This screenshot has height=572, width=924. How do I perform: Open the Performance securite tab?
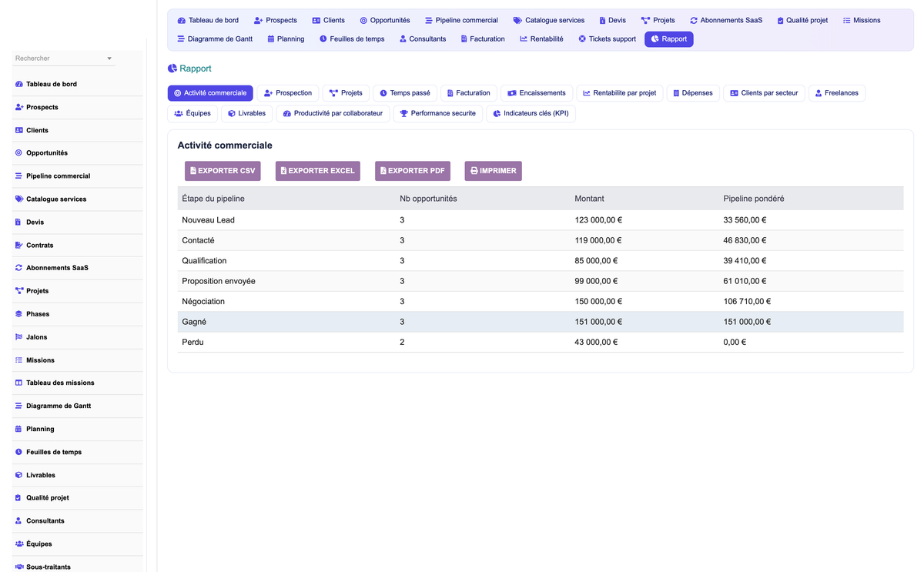[x=437, y=113]
